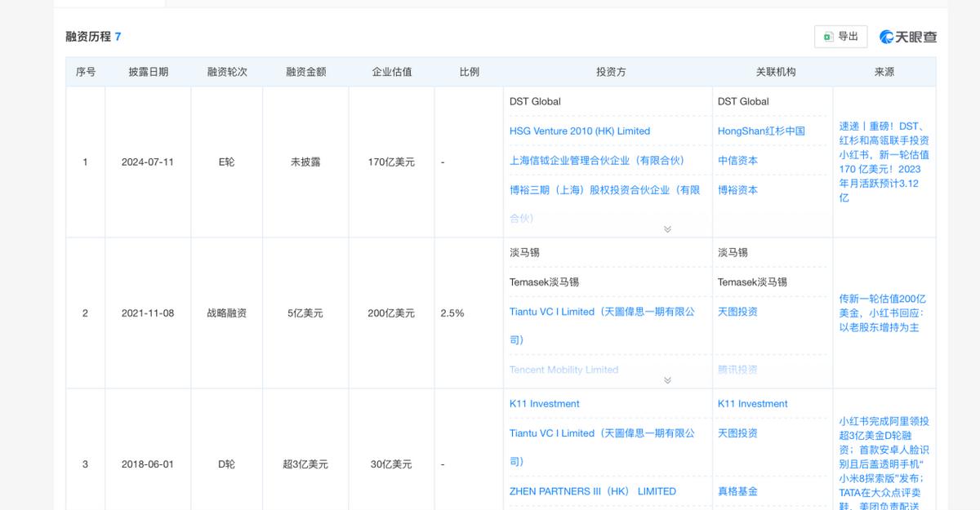Screen dimensions: 980x510
Task: Expand investor list in row 2
Action: tap(667, 380)
